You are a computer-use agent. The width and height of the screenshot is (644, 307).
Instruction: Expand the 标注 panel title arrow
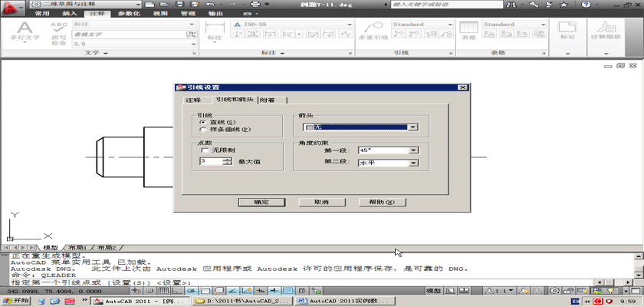coord(281,54)
